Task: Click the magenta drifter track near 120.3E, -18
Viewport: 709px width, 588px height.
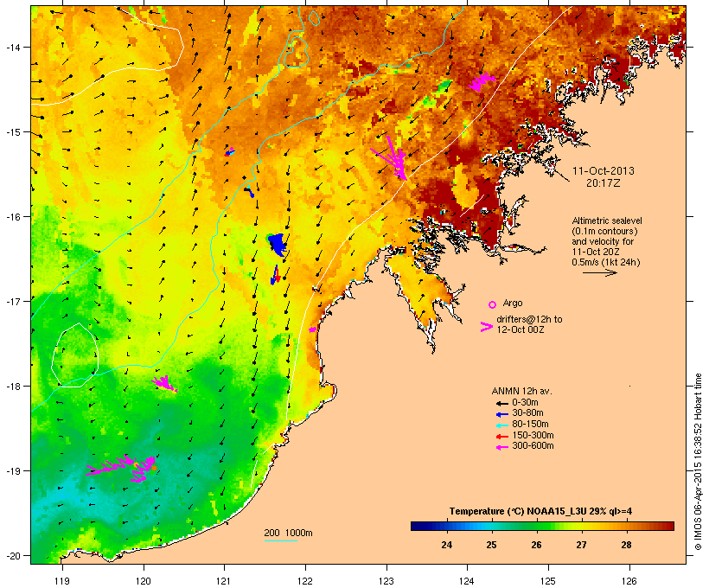Action: [163, 384]
